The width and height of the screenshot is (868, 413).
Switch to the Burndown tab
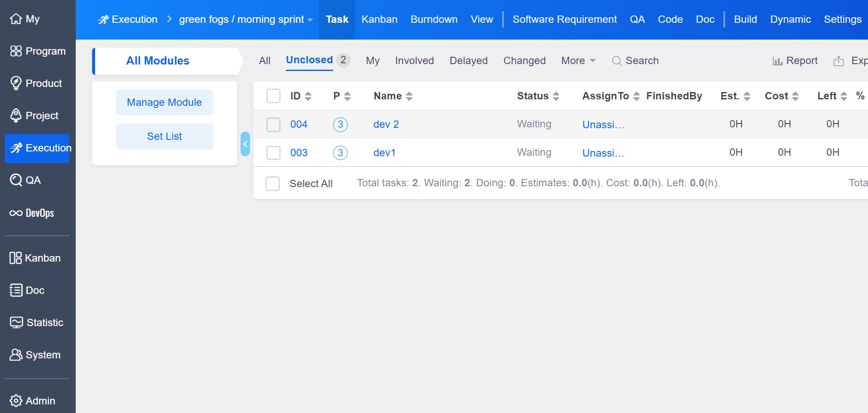(x=434, y=19)
